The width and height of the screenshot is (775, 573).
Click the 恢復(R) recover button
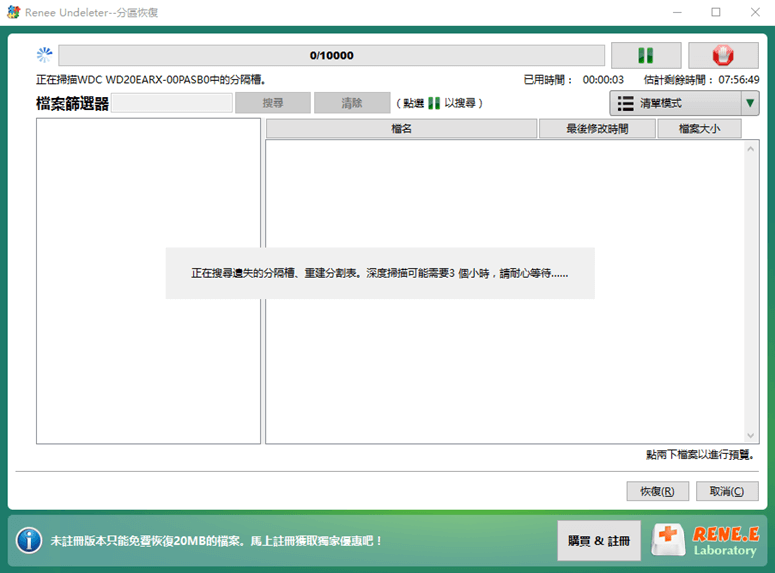click(x=657, y=491)
